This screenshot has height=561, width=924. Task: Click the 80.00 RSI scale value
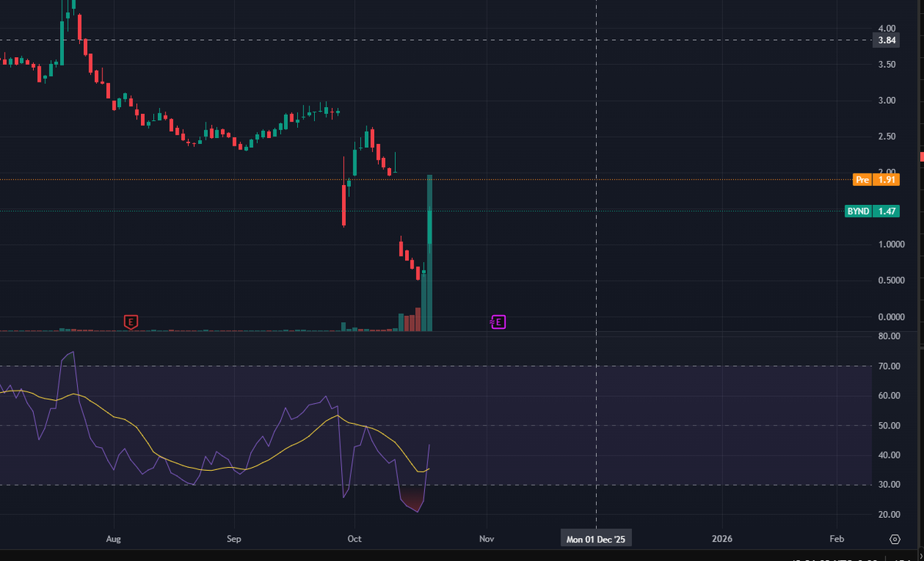tap(889, 336)
